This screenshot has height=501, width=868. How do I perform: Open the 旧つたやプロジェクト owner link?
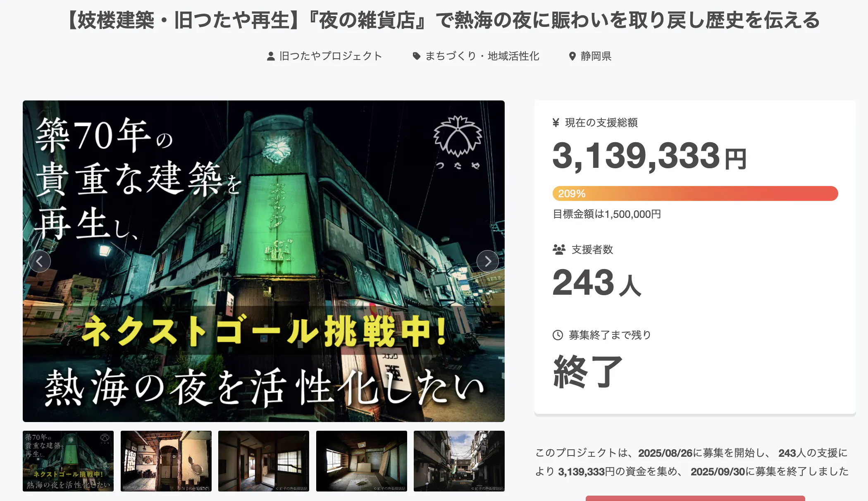(x=331, y=56)
